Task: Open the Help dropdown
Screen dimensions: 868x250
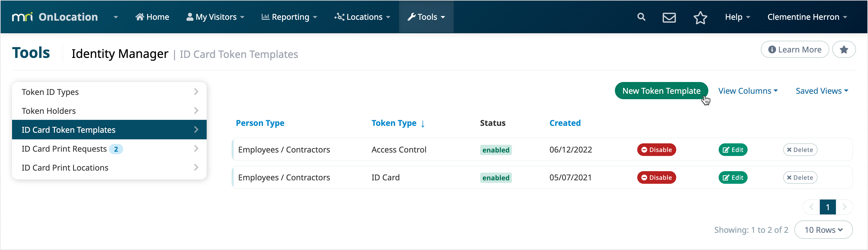Action: pos(737,17)
